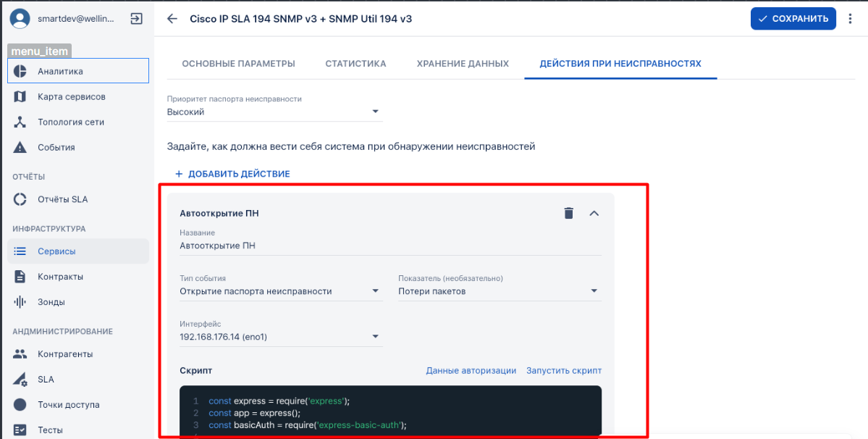Collapse the Автооткрытие ПН action card
The width and height of the screenshot is (868, 439).
(x=594, y=213)
